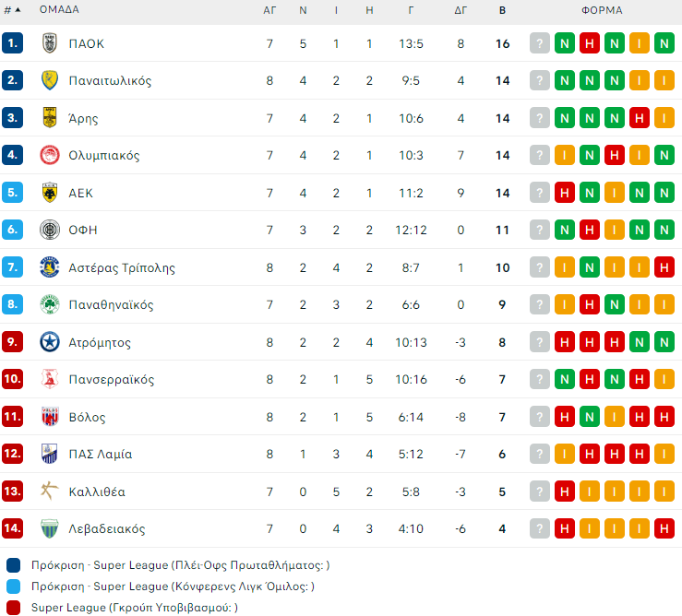Click the ΑΕΚ team crest
The width and height of the screenshot is (682, 616).
50,193
